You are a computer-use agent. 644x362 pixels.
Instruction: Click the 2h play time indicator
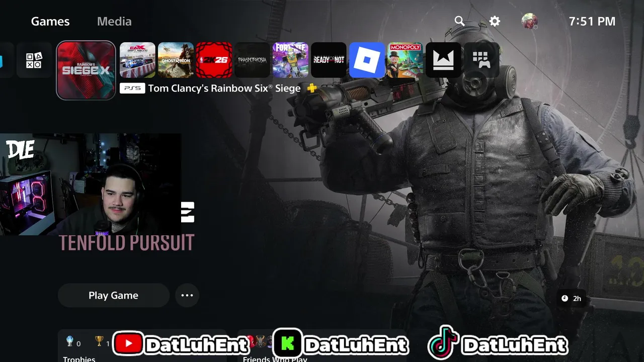571,298
